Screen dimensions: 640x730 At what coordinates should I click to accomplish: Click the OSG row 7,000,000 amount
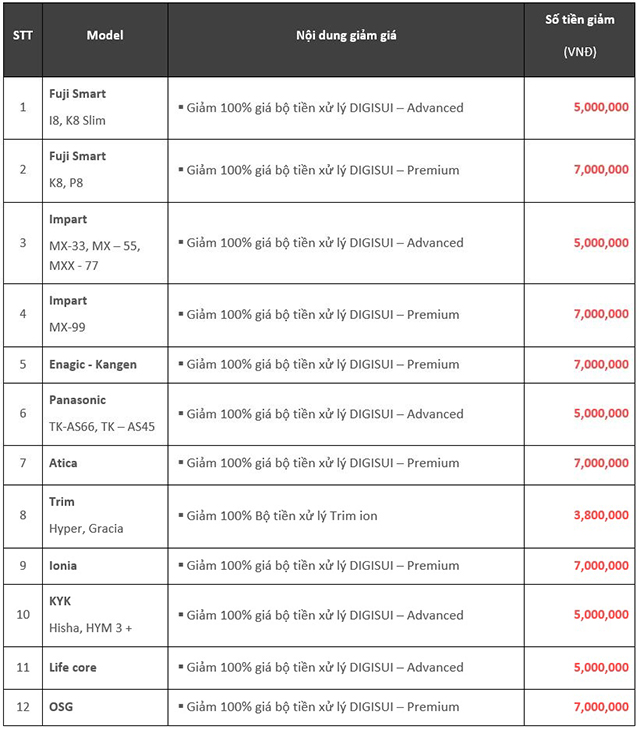point(601,707)
